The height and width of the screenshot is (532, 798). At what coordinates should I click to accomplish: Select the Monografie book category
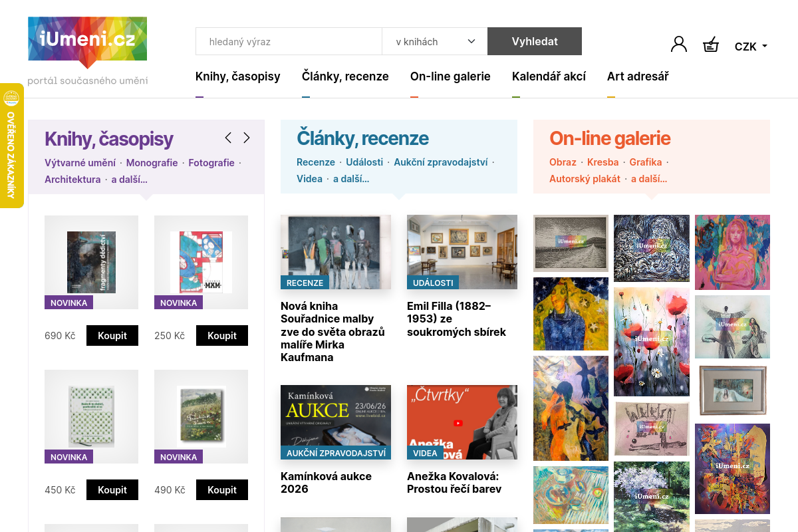[x=152, y=162]
